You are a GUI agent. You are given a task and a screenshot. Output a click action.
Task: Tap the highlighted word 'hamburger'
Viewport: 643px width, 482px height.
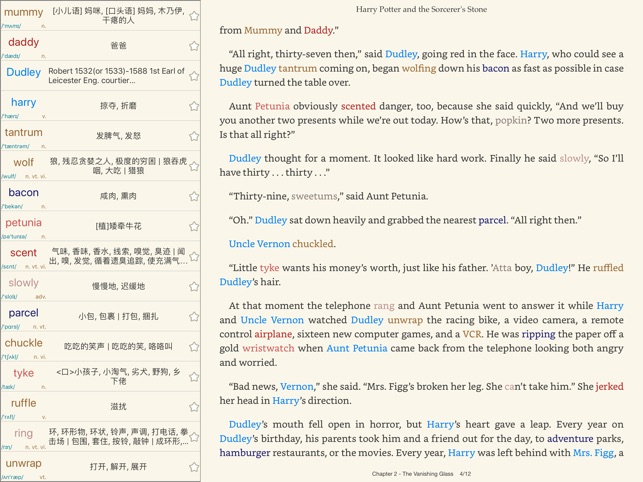click(245, 453)
